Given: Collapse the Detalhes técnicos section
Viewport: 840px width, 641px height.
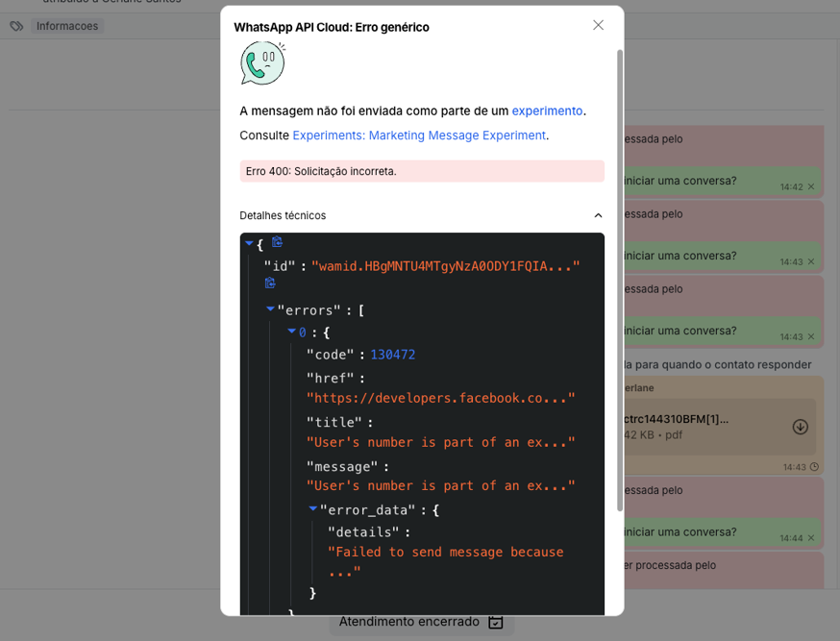Looking at the screenshot, I should (598, 215).
